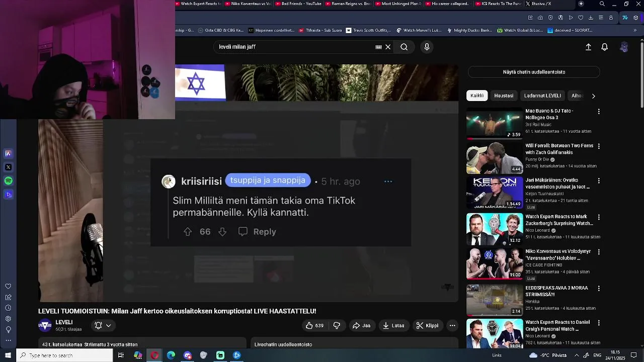Open browsing history clock in sidebar
This screenshot has height=362, width=644.
coord(8,308)
